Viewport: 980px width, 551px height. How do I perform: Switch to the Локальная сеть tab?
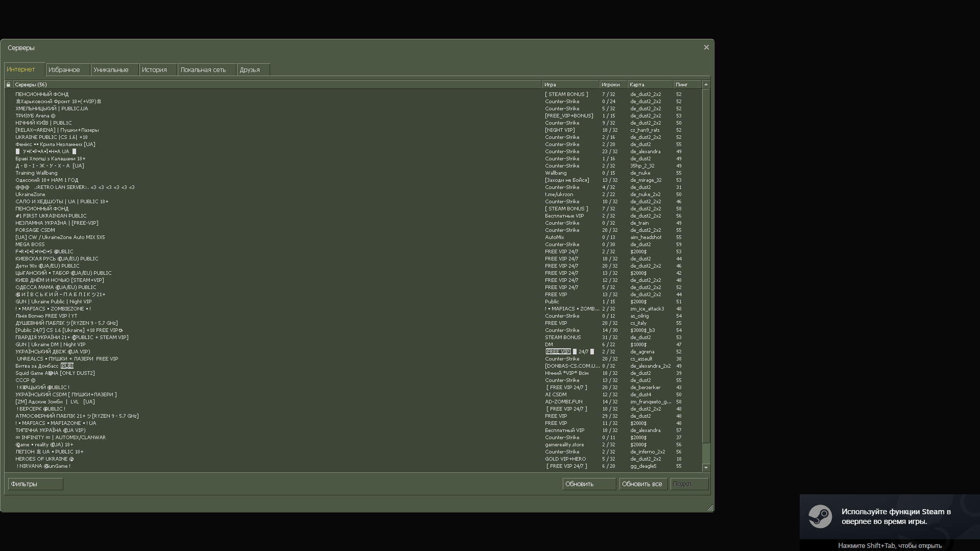[x=203, y=70]
